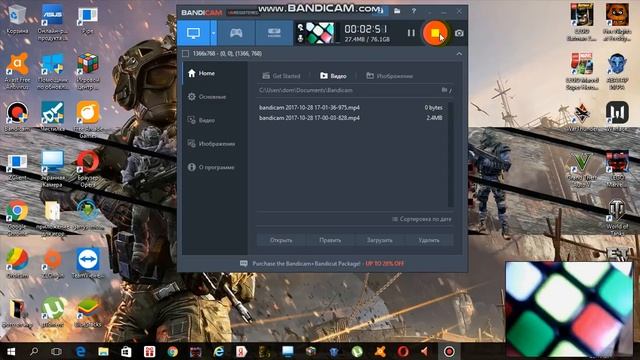Select Game Recording mode (gamepad icon)
Image resolution: width=640 pixels, height=360 pixels.
click(x=236, y=33)
